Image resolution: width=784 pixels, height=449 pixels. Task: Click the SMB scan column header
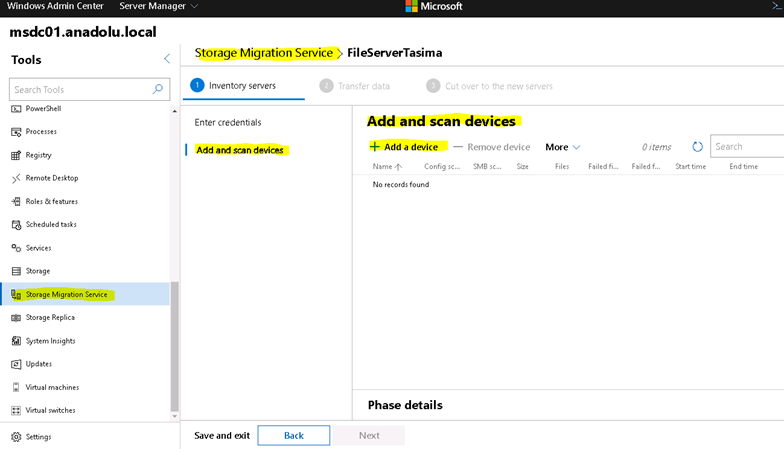487,166
